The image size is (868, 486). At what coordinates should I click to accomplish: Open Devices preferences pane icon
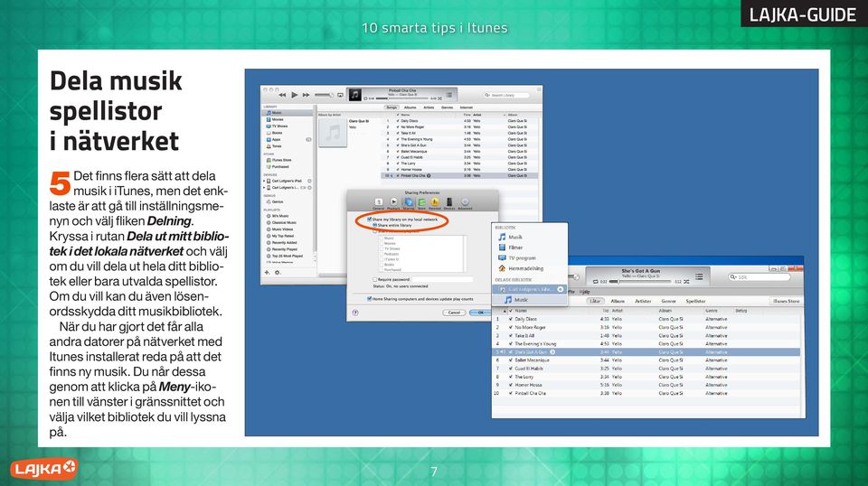click(x=449, y=203)
